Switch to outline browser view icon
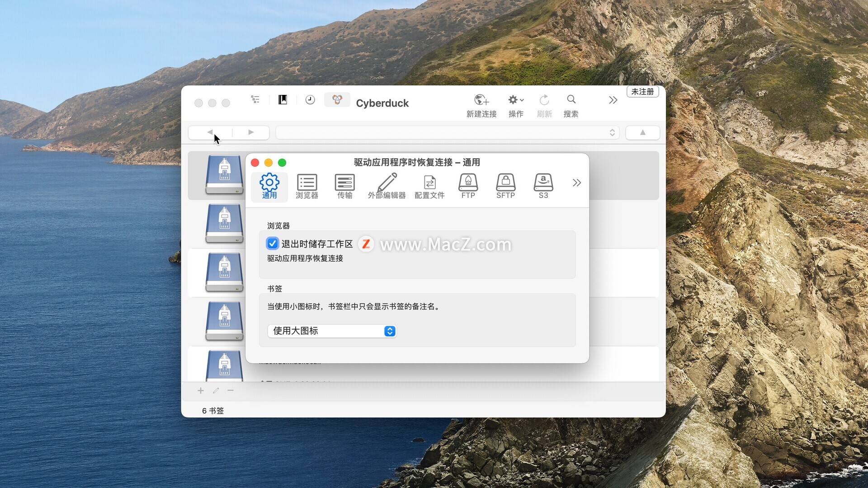Screen dimensions: 868x488 tap(255, 100)
